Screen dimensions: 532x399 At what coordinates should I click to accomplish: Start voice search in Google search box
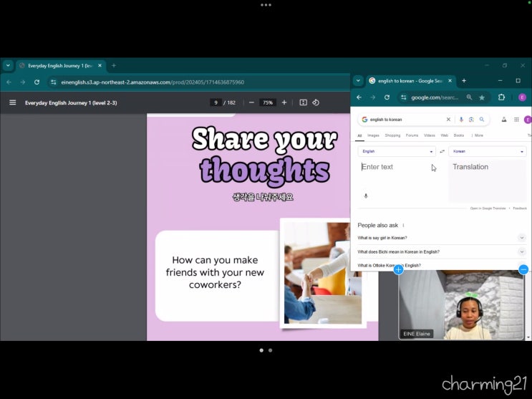461,120
